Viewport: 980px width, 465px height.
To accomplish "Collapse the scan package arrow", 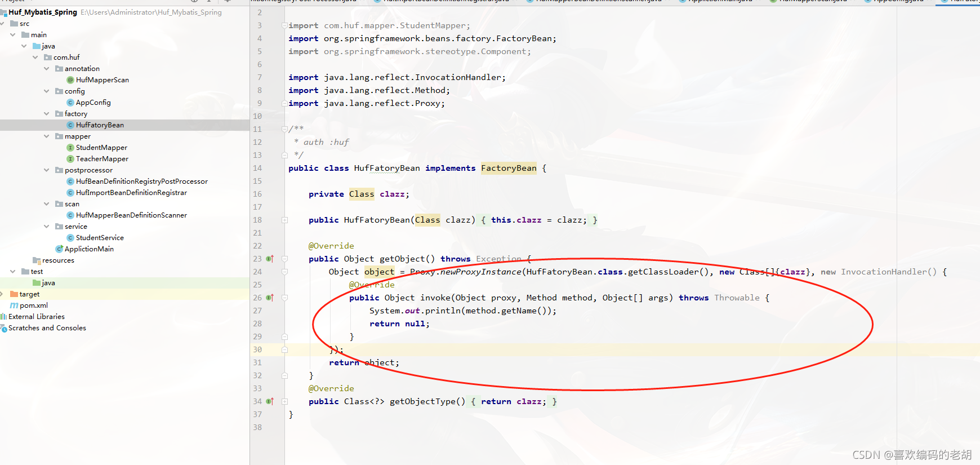I will pos(47,204).
